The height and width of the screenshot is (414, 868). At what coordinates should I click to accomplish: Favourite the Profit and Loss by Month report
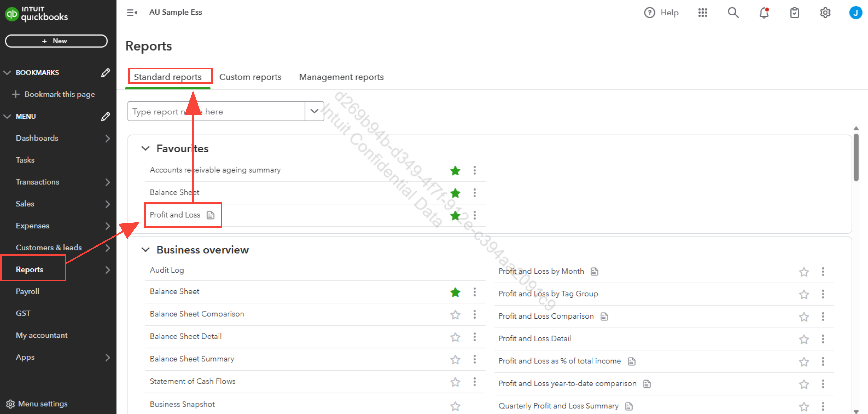coord(804,272)
